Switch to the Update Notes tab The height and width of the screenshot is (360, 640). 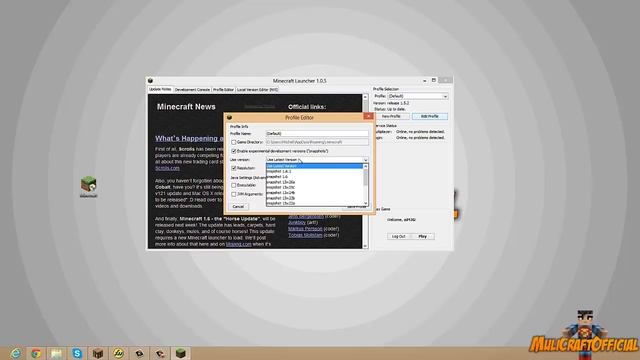click(x=160, y=89)
